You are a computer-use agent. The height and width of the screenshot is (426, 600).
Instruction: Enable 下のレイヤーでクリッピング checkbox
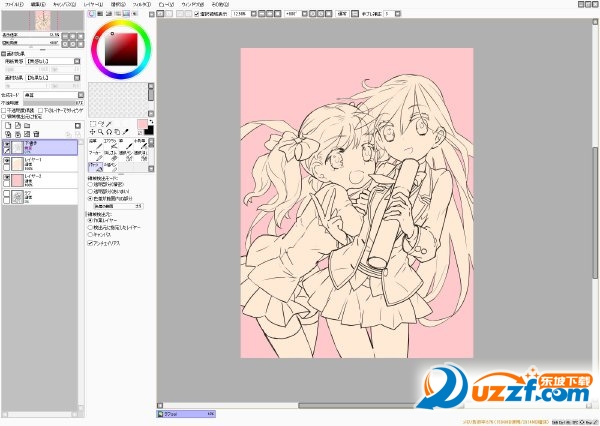[x=41, y=110]
